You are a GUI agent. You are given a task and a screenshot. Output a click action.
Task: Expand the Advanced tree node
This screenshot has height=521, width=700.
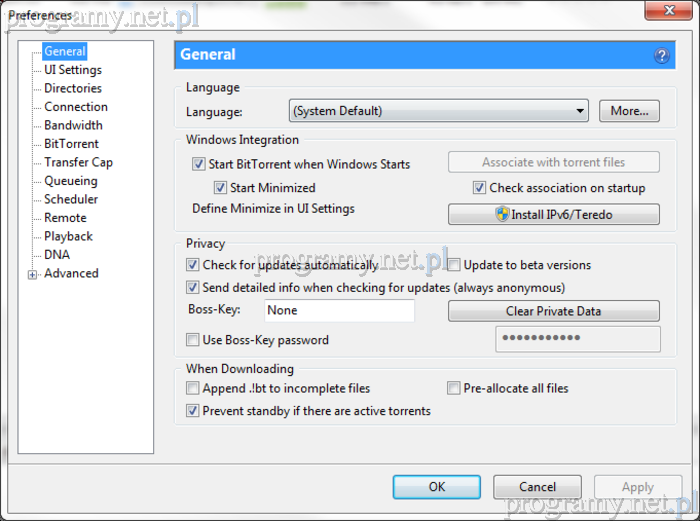tap(33, 274)
